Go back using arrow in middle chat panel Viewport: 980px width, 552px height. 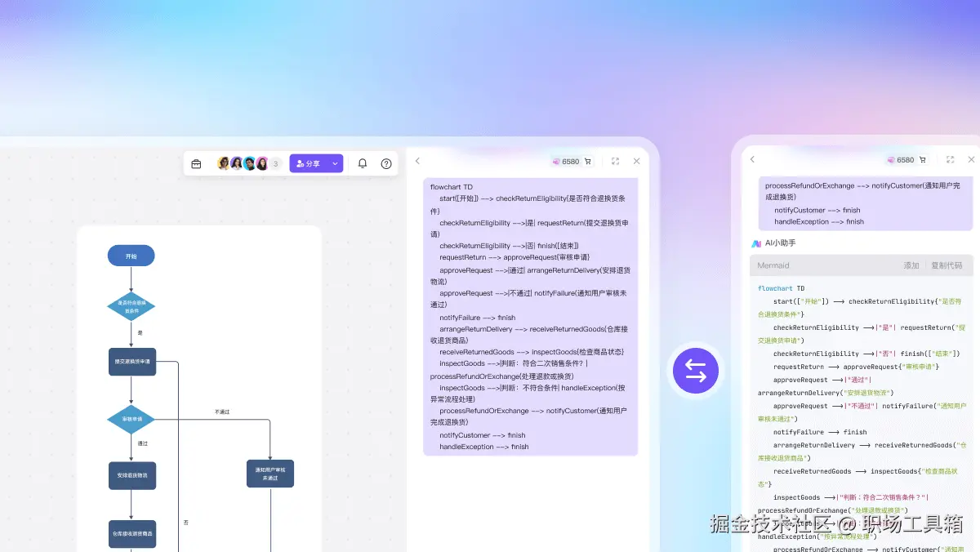[417, 161]
